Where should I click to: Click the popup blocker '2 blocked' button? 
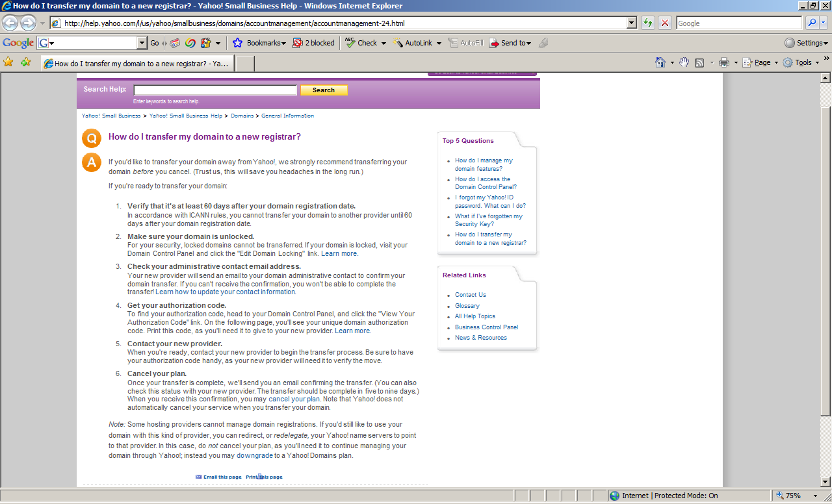coord(313,43)
